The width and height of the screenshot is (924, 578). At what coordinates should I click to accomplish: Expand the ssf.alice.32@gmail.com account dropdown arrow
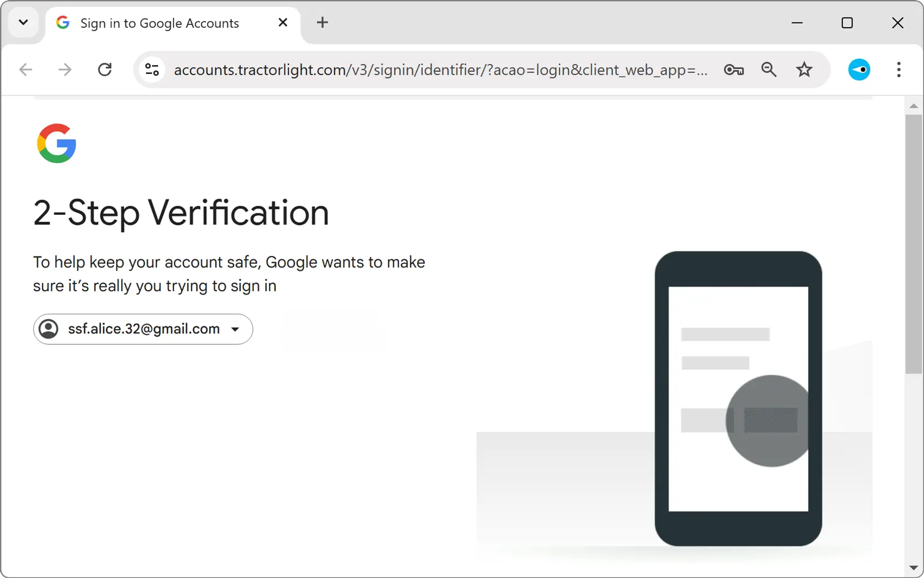pos(235,329)
